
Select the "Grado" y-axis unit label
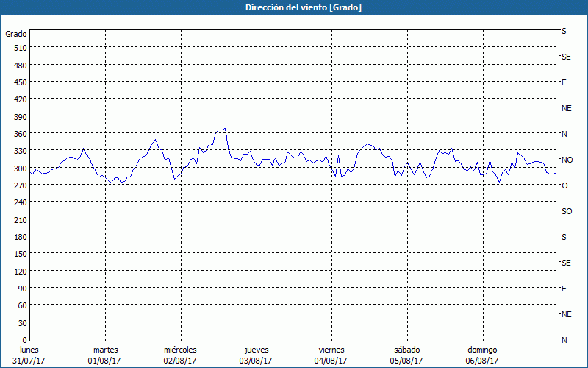16,34
